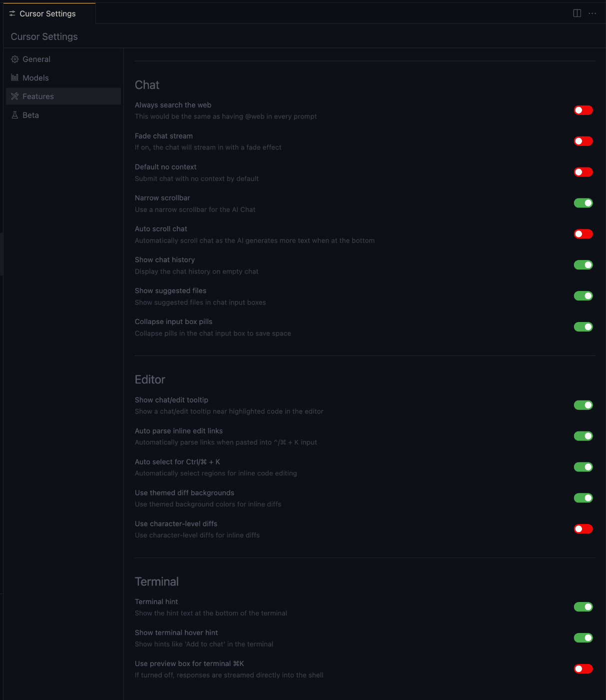606x700 pixels.
Task: Click 'Display the chat history on empty chat' text
Action: [x=197, y=271]
